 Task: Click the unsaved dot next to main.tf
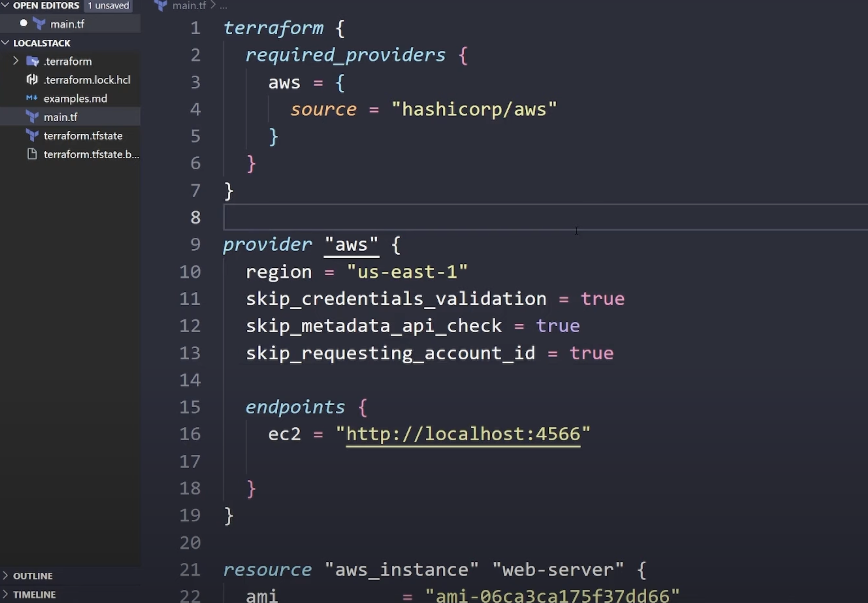24,24
